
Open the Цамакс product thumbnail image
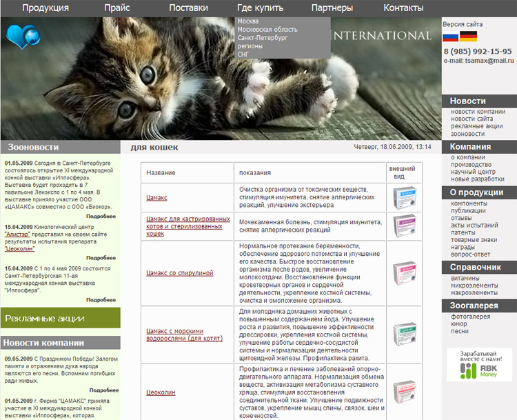pos(405,197)
